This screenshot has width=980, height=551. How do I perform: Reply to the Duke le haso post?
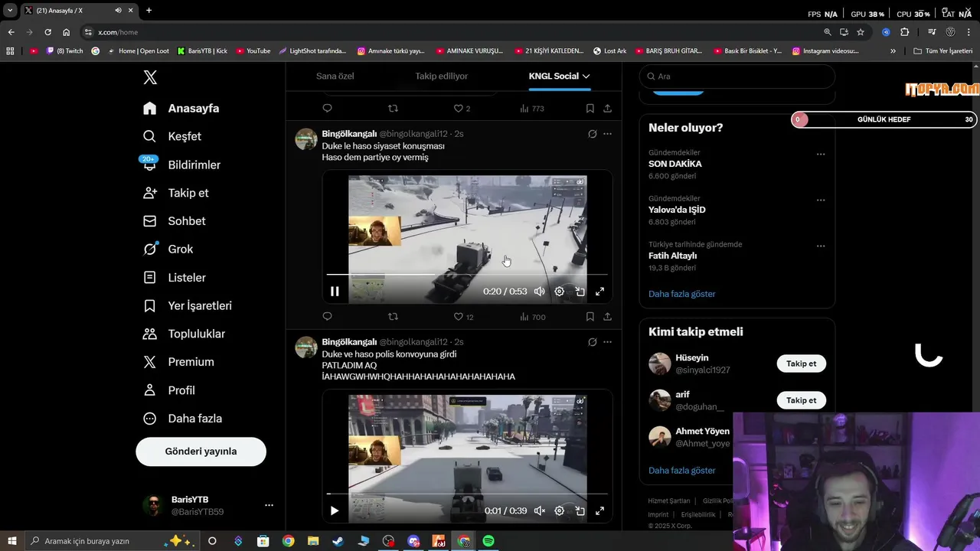(327, 317)
